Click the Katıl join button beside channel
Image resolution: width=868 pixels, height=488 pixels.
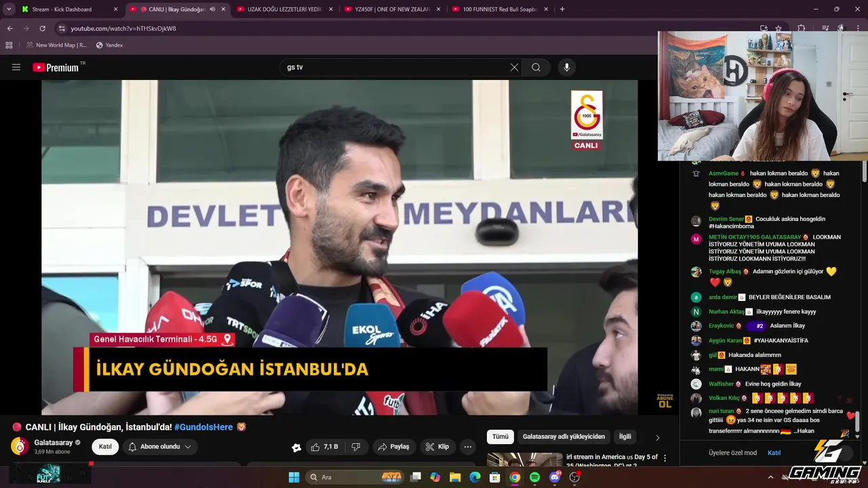(105, 447)
